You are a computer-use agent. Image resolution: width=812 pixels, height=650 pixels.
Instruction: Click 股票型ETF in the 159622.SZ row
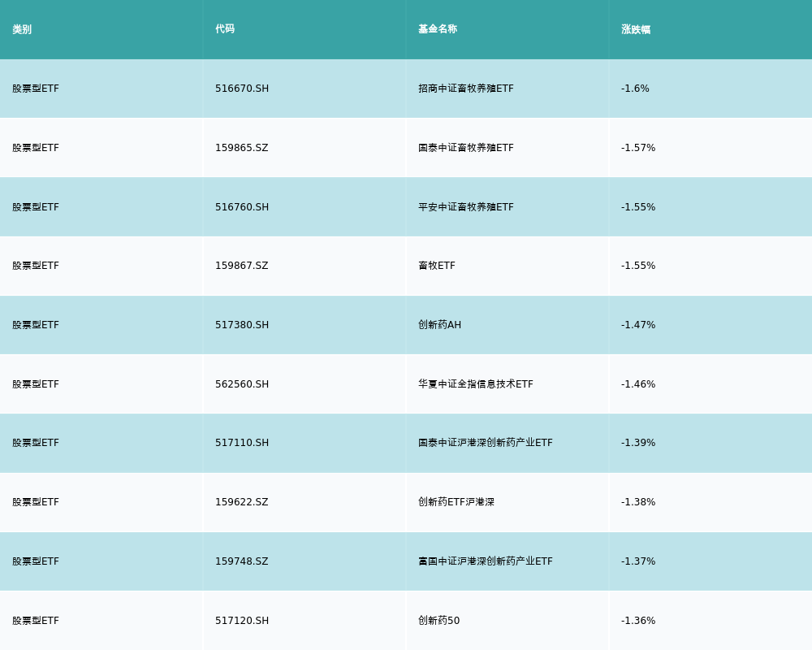coord(36,502)
